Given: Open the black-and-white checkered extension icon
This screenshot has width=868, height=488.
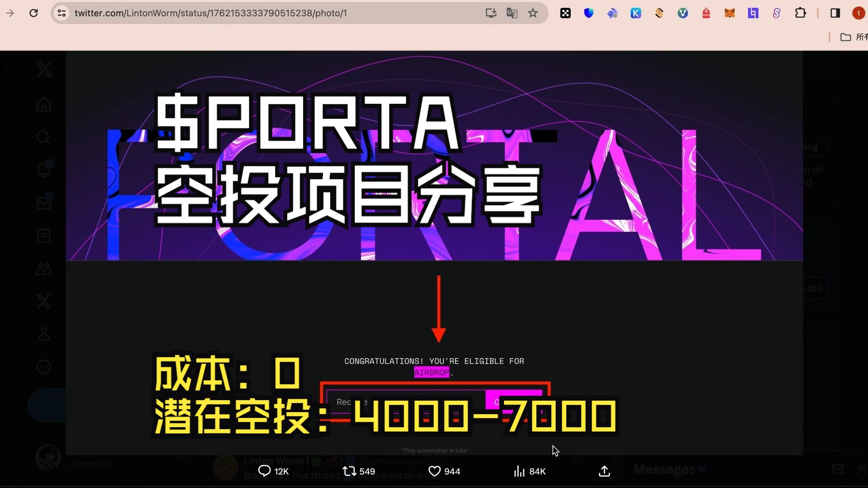Looking at the screenshot, I should (565, 13).
